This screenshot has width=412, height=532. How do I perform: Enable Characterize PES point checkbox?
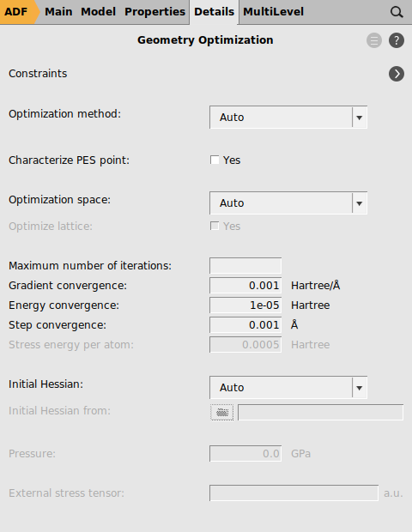(x=215, y=160)
